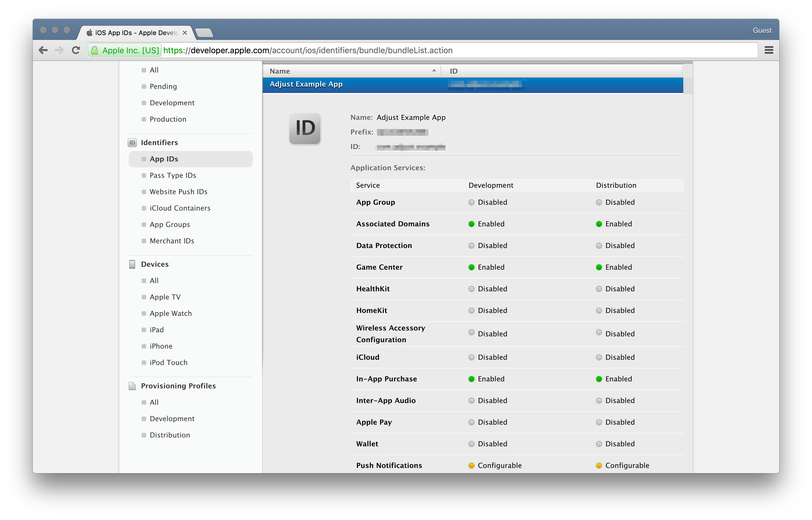Open Development certificates in sidebar
This screenshot has height=520, width=812.
tap(172, 103)
